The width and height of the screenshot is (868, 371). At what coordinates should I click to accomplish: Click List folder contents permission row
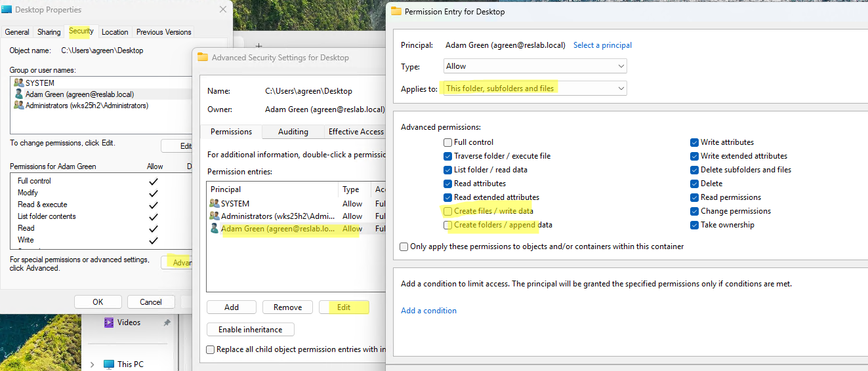[x=101, y=216]
